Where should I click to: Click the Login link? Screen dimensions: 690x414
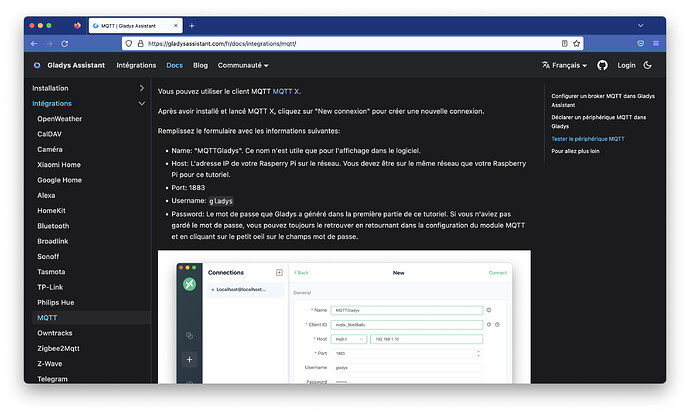tap(626, 65)
